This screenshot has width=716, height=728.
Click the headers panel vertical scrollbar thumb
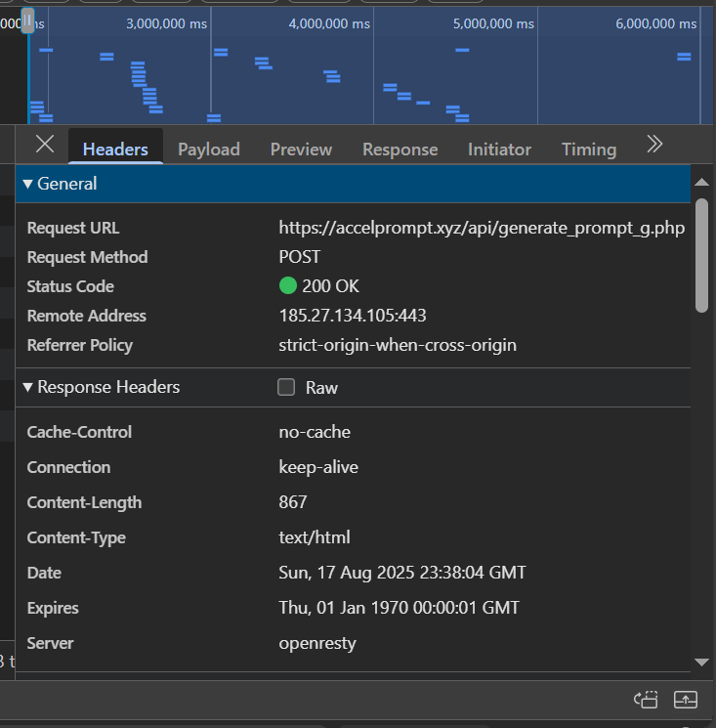(700, 255)
